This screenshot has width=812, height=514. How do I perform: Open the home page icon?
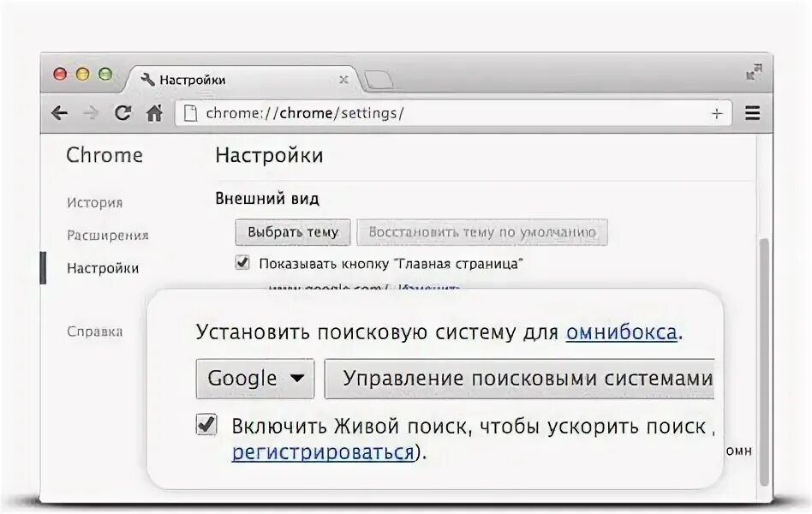[154, 113]
